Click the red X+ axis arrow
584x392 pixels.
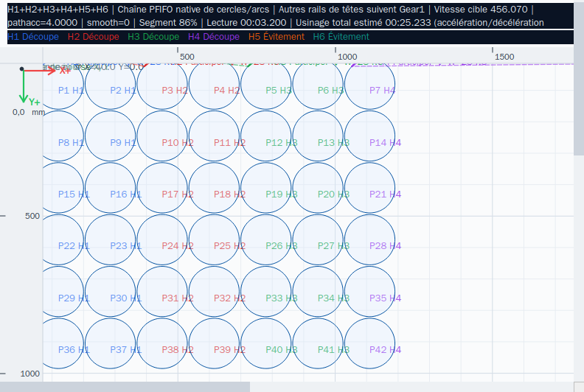(x=39, y=70)
